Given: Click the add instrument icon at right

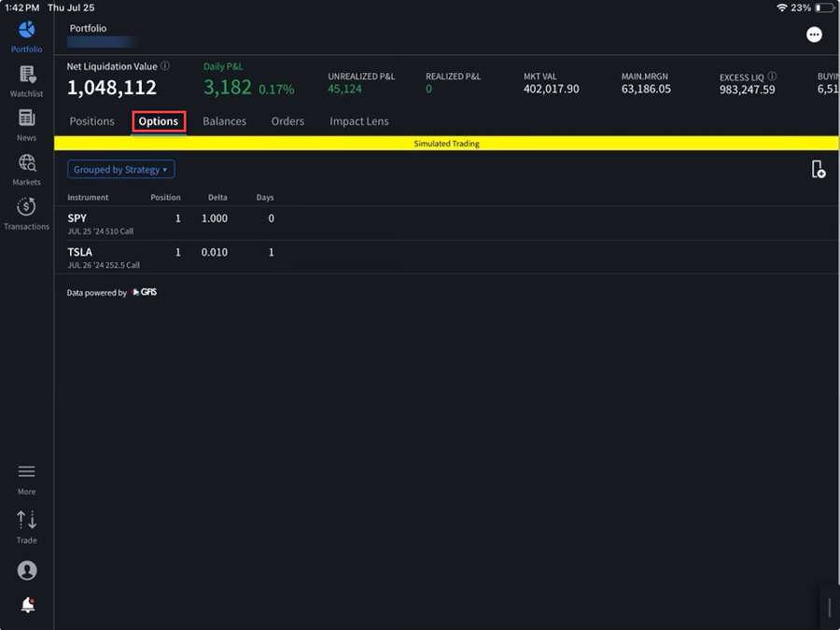Looking at the screenshot, I should coord(818,169).
